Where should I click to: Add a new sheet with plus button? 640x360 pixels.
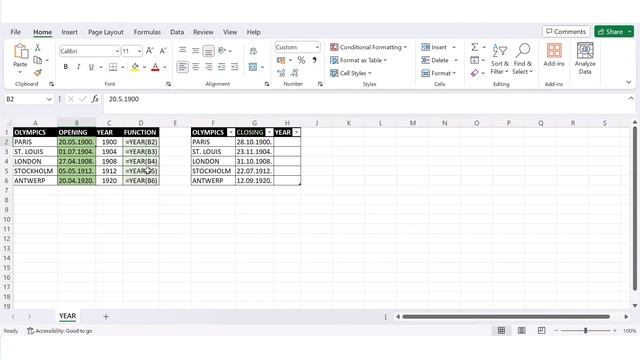click(x=106, y=316)
